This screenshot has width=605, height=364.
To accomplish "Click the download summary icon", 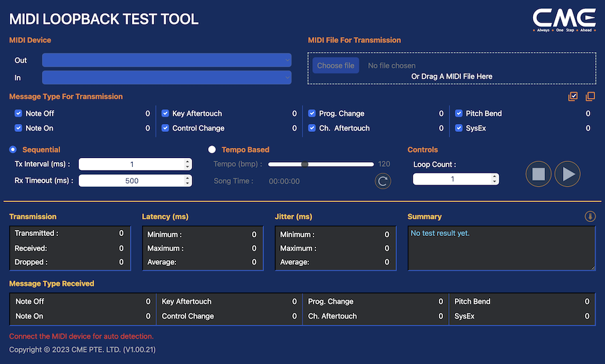I will pos(590,217).
